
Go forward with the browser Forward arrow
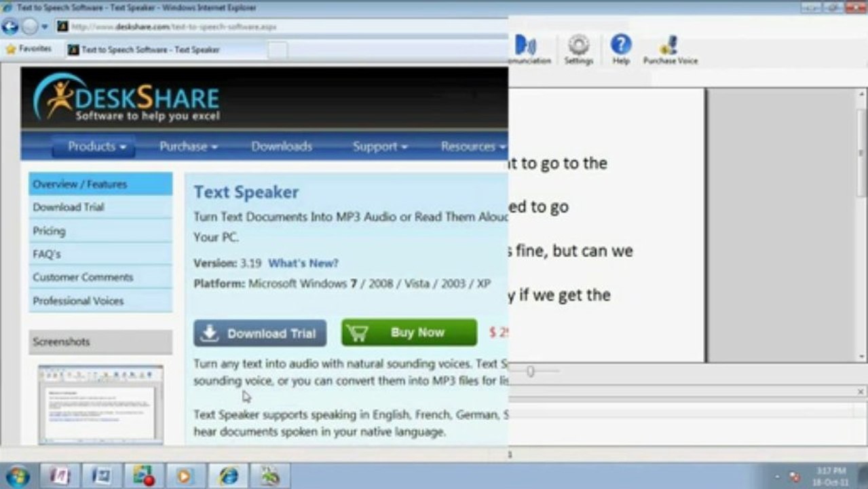[x=30, y=26]
